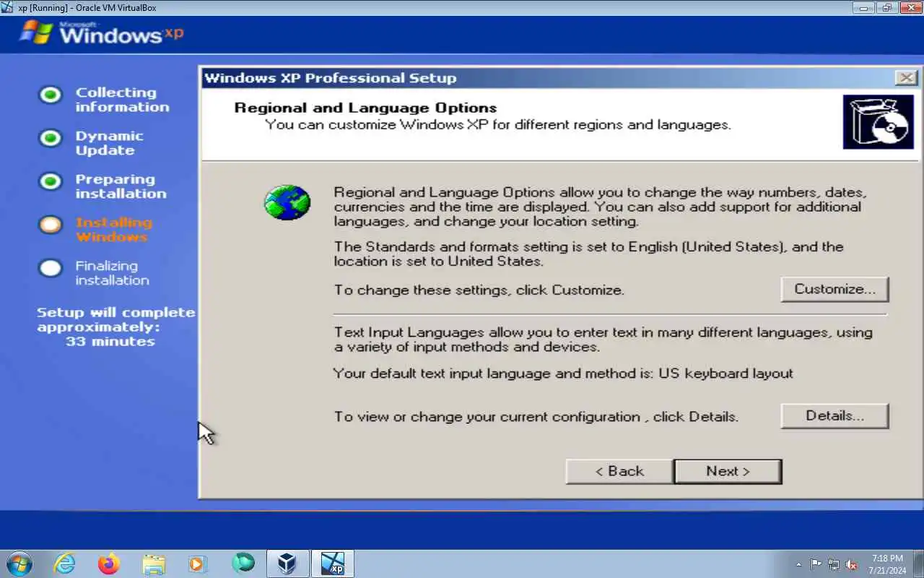Screen dimensions: 924x578
Task: Click 'Finalizing installation' step label
Action: tap(112, 273)
